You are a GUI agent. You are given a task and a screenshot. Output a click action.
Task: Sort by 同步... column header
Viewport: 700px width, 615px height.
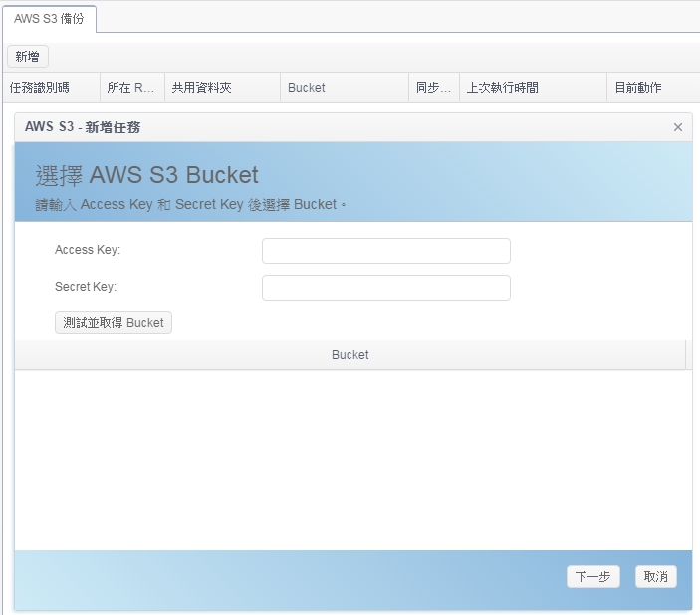pos(434,88)
